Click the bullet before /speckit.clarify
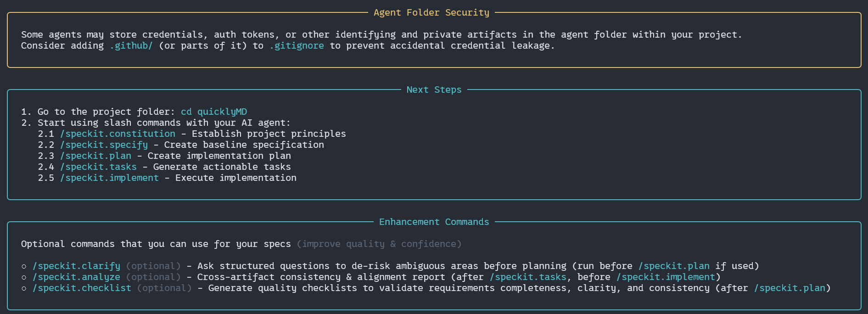 (24, 266)
